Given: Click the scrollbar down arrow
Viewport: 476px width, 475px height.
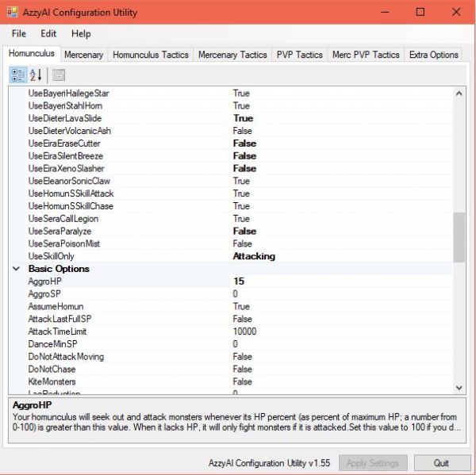Looking at the screenshot, I should click(459, 388).
